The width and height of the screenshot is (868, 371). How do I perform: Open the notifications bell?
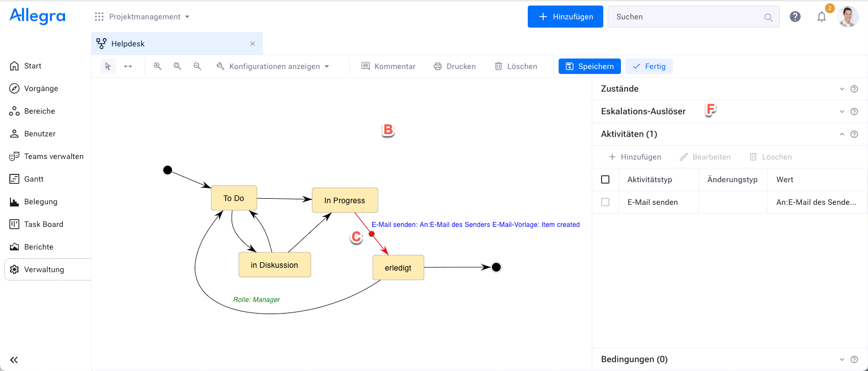click(x=821, y=17)
